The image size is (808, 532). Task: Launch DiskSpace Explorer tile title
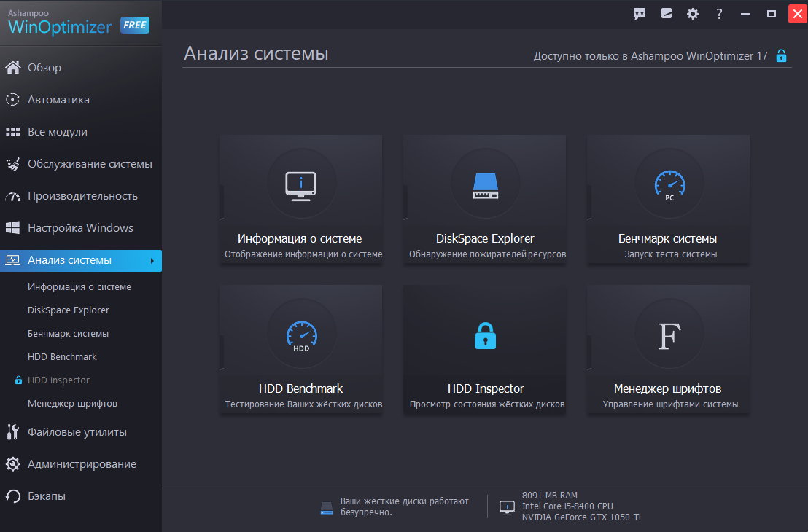click(x=485, y=238)
